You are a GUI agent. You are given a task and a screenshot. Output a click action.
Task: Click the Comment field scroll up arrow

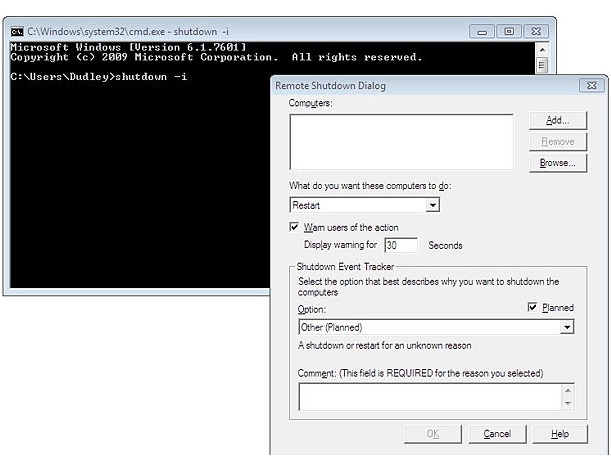(568, 390)
